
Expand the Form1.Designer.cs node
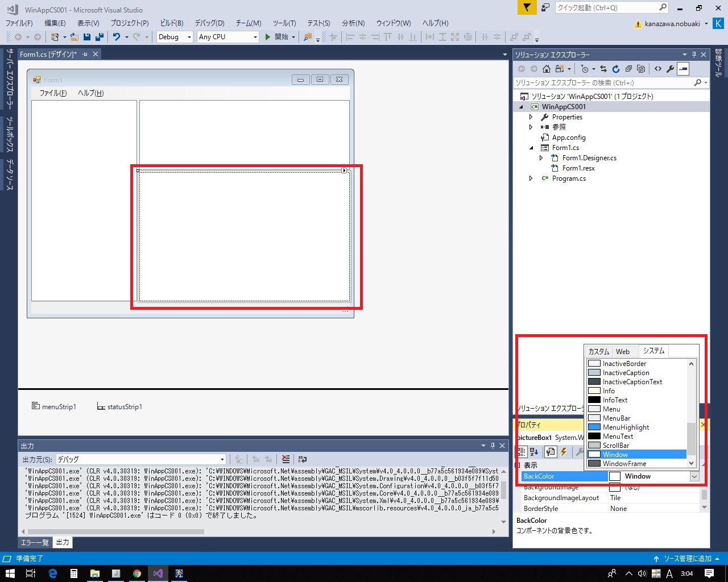coord(541,158)
